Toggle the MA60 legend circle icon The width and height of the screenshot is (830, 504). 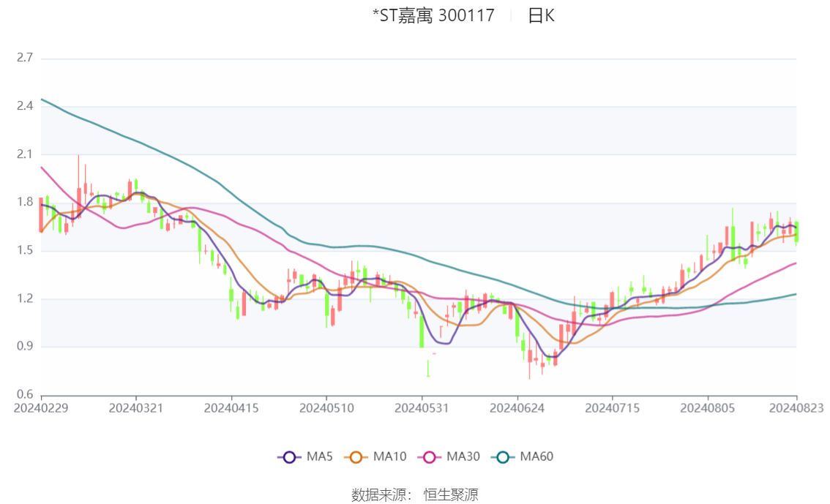502,457
